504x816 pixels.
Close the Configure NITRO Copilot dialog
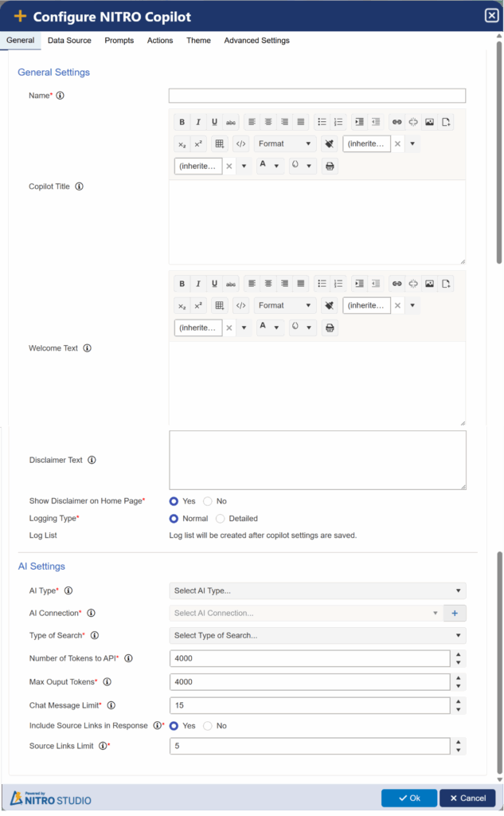tap(491, 16)
